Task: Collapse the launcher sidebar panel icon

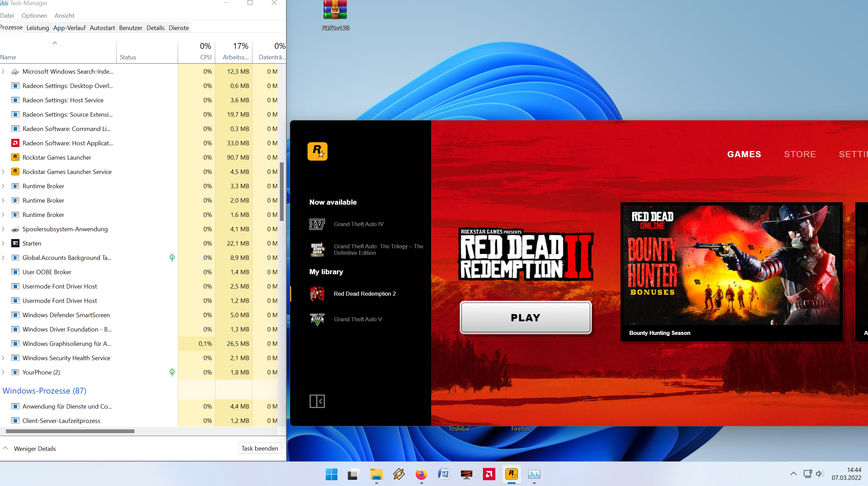Action: pos(317,401)
